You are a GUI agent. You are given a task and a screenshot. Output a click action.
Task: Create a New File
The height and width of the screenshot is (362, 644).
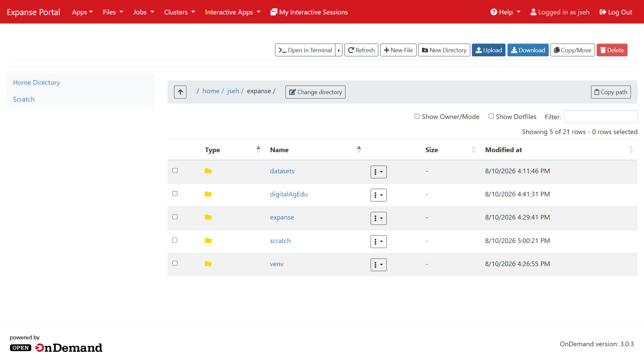[x=398, y=50]
